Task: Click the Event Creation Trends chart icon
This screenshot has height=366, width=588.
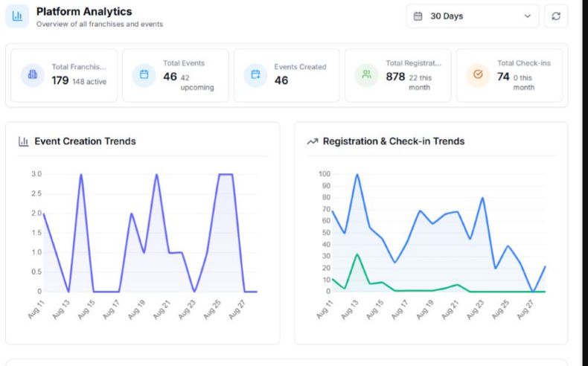Action: 24,141
